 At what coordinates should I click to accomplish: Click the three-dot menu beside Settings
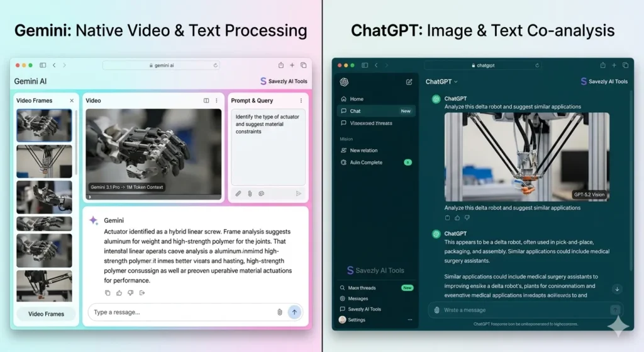410,319
